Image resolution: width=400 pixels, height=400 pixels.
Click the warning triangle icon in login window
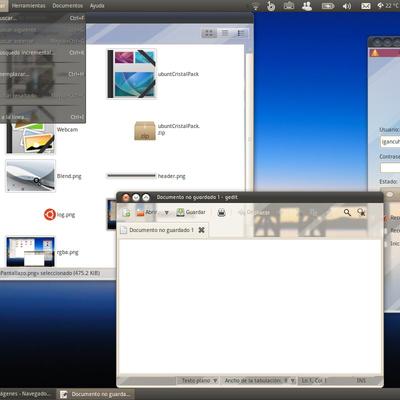(375, 53)
